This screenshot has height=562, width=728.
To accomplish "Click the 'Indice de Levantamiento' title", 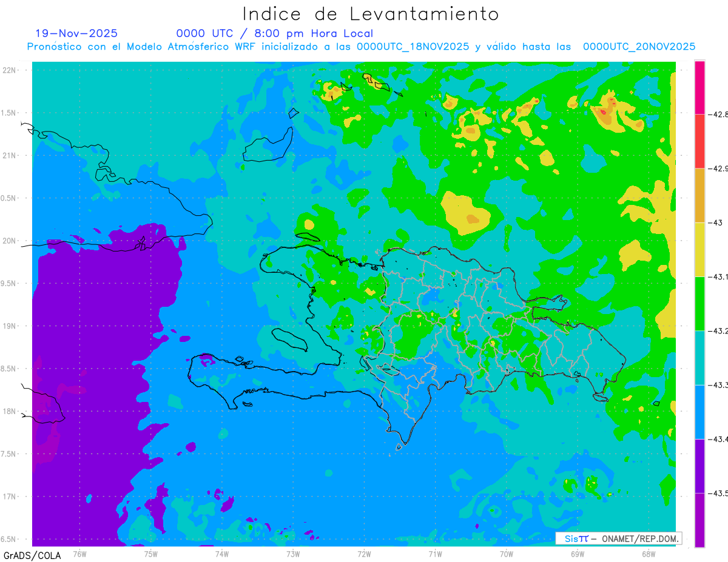I will tap(371, 14).
